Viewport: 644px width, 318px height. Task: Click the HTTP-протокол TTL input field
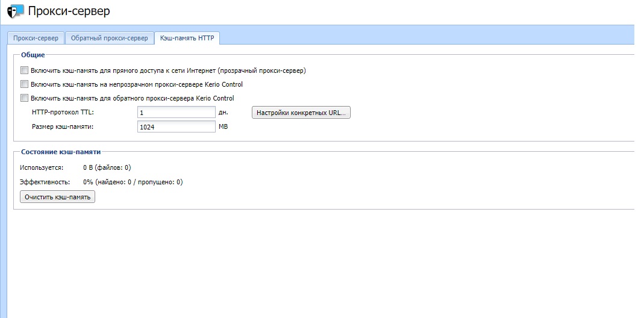click(177, 113)
